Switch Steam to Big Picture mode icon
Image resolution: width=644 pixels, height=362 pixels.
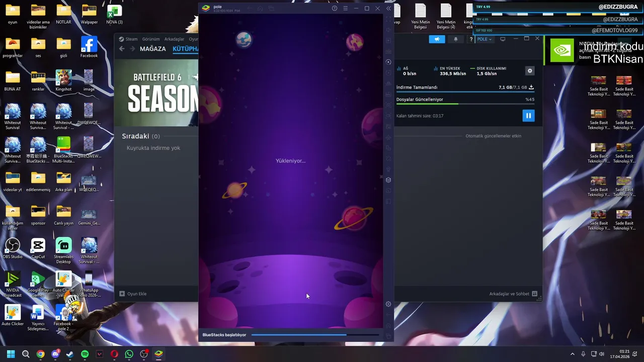pyautogui.click(x=502, y=39)
